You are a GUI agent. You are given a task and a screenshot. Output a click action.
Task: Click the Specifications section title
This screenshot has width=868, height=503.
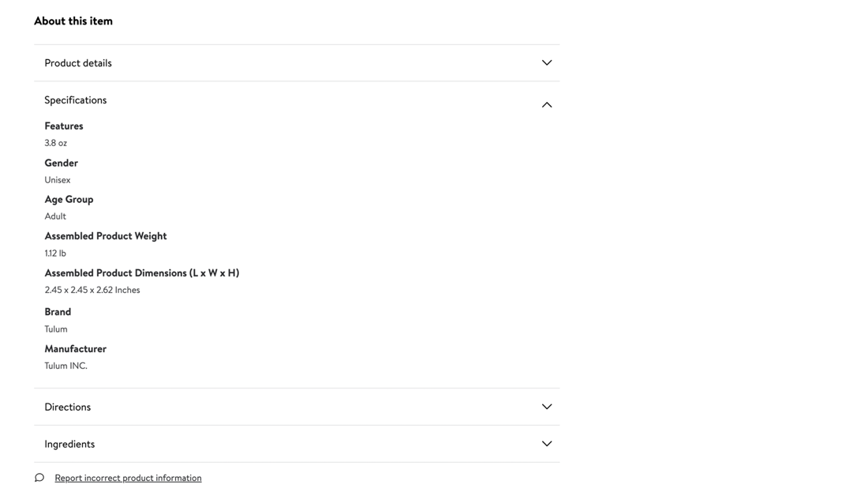click(x=76, y=100)
